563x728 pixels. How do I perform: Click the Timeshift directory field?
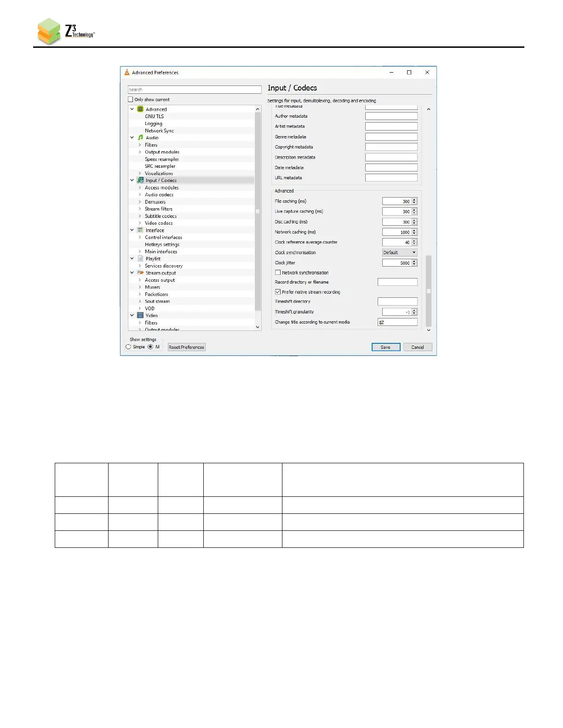pyautogui.click(x=397, y=301)
